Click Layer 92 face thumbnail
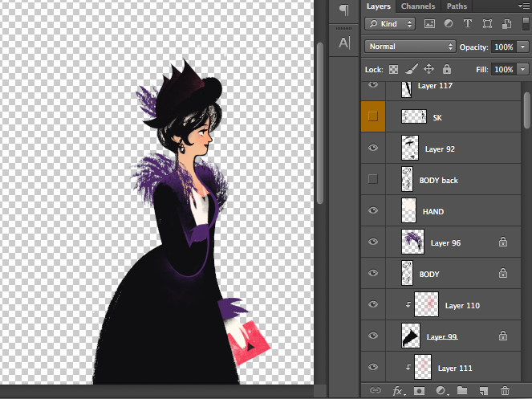Image resolution: width=532 pixels, height=399 pixels. coord(410,148)
